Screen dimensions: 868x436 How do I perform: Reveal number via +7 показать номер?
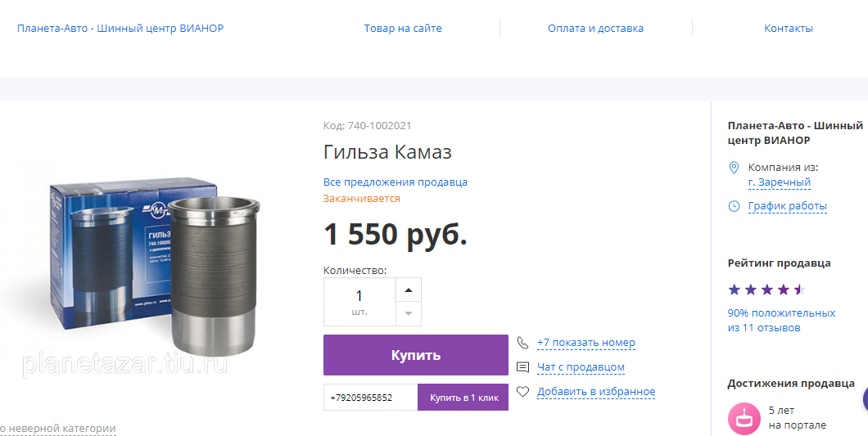point(585,343)
